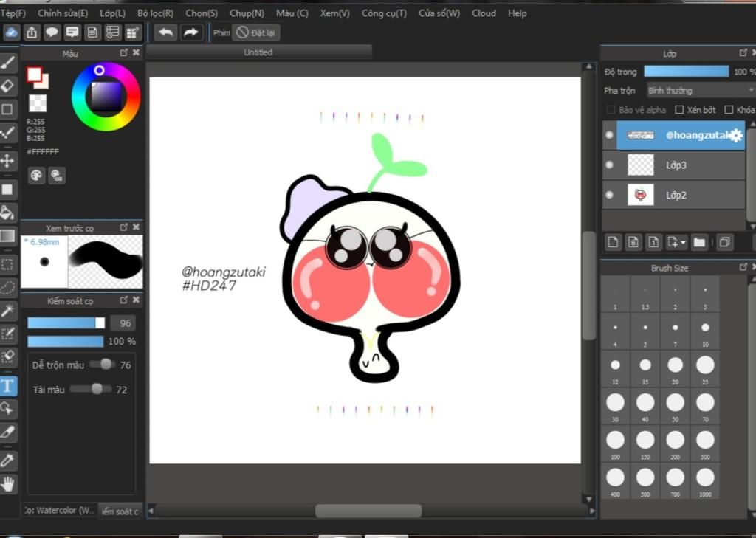Click the duplicate layer icon
The image size is (756, 538).
pyautogui.click(x=725, y=242)
